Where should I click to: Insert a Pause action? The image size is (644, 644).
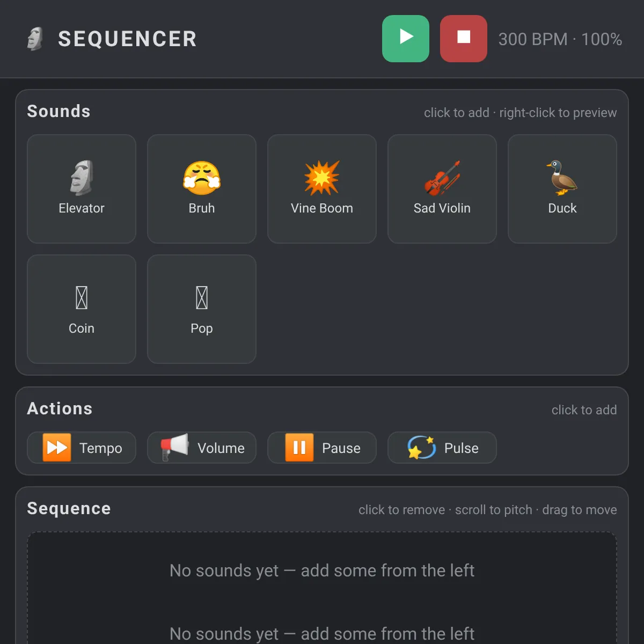click(322, 448)
